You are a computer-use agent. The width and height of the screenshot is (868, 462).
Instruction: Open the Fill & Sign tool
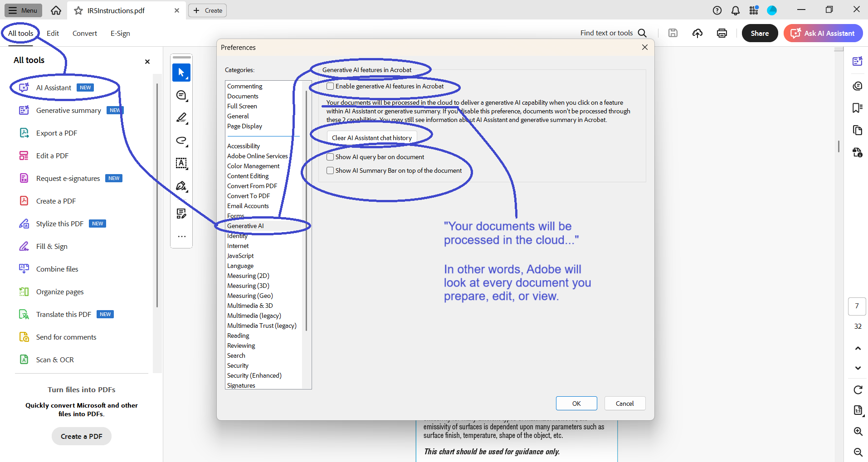[x=44, y=246]
